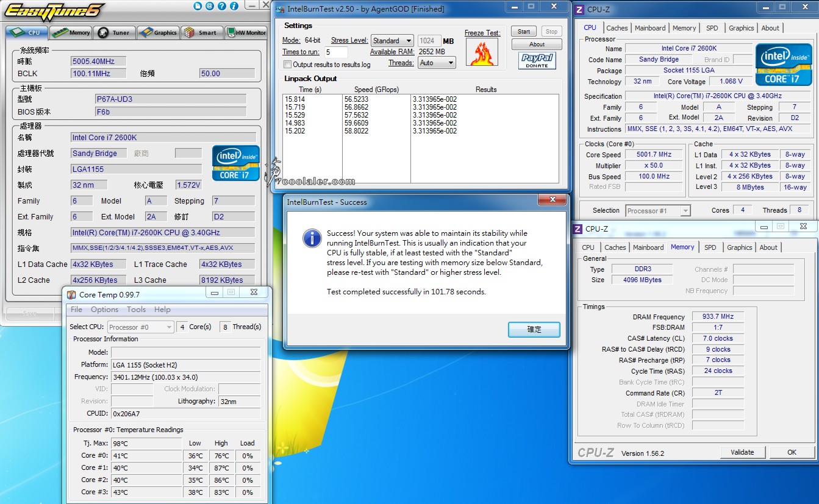Click the 1.572V core voltage in EasyTune6
The image size is (819, 504).
(x=188, y=185)
